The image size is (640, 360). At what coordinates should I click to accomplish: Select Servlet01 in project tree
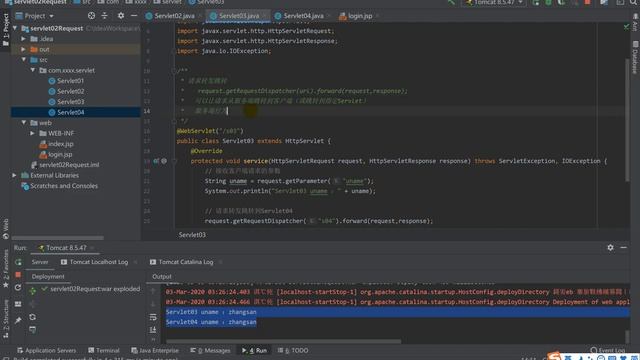70,81
